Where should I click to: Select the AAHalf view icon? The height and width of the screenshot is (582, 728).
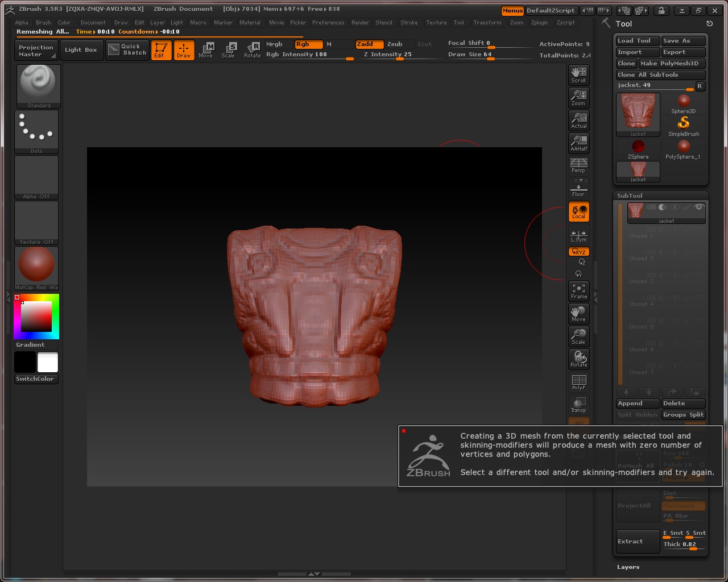coord(578,143)
